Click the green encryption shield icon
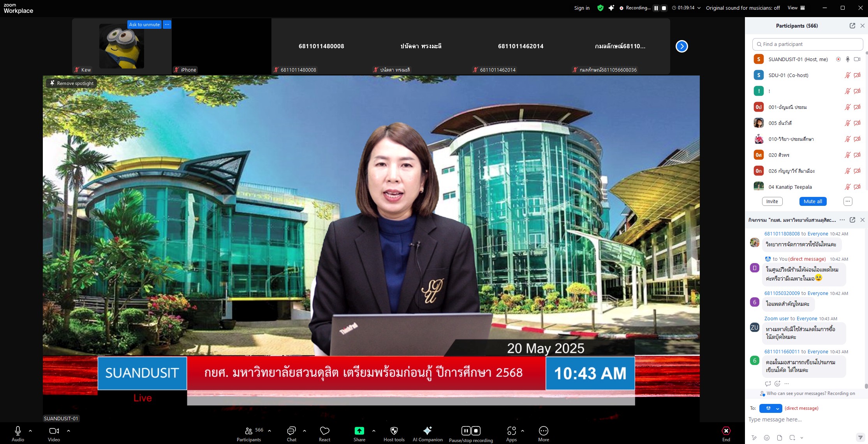Image resolution: width=868 pixels, height=444 pixels. pos(600,8)
